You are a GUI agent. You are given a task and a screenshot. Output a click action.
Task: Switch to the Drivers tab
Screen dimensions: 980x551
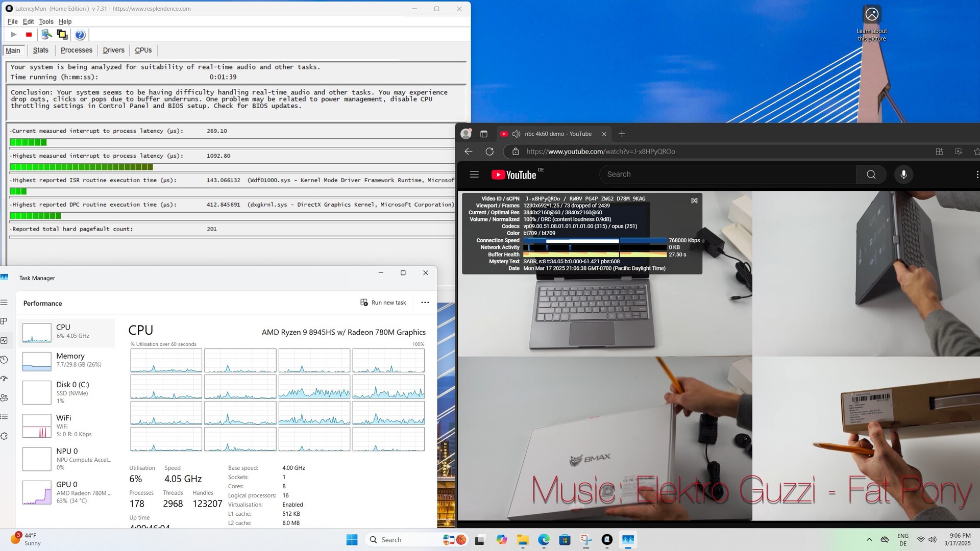click(113, 50)
